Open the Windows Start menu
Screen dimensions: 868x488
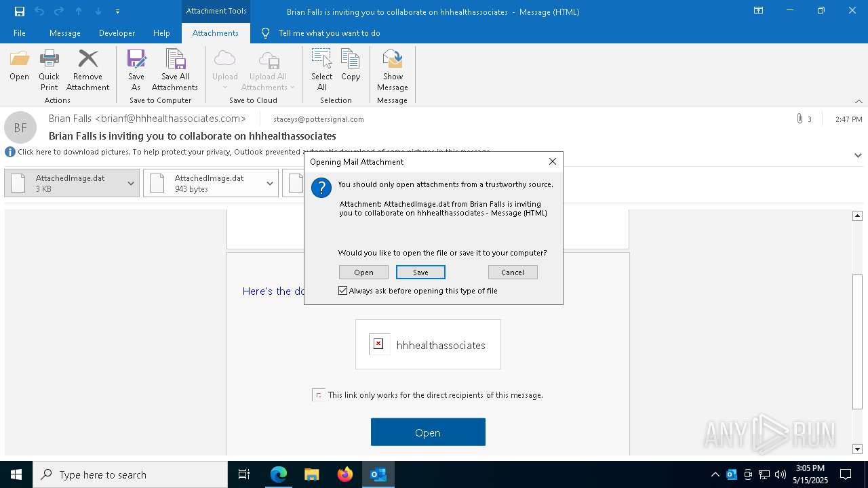point(16,474)
